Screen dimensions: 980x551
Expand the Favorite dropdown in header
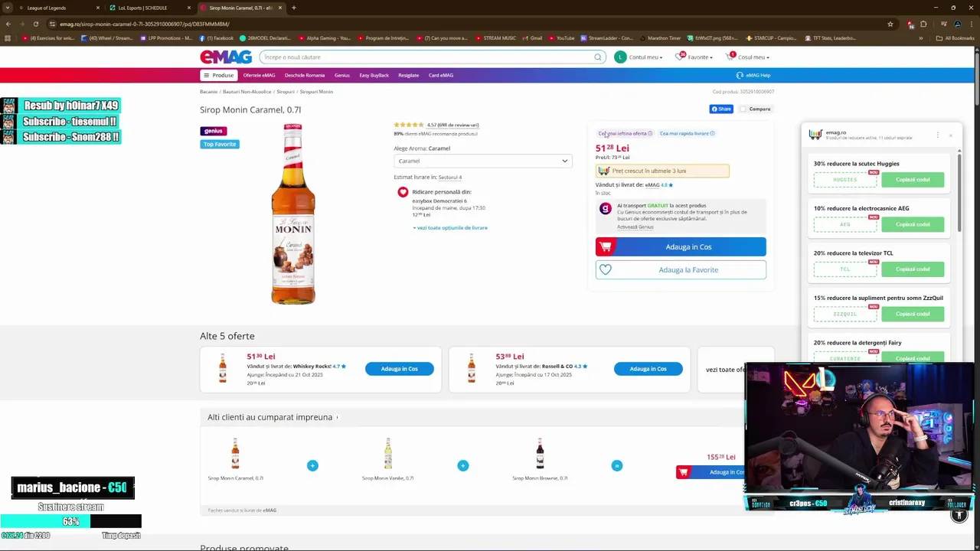[x=700, y=57]
